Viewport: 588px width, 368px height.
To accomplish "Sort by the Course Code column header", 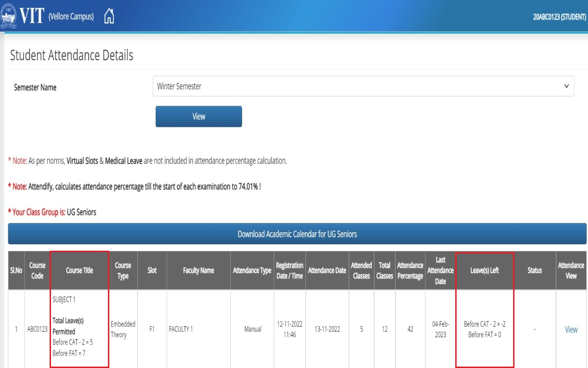I will point(37,270).
